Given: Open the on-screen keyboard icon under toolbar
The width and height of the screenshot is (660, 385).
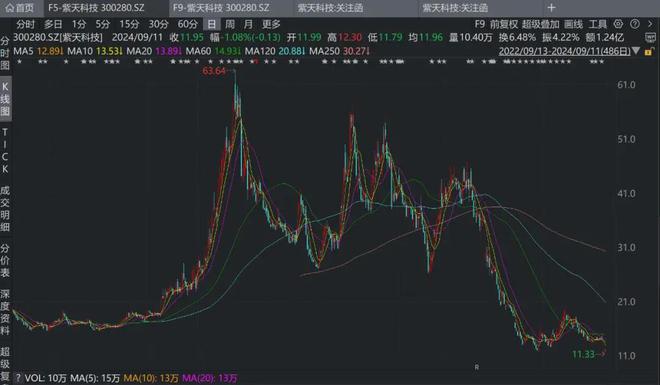Looking at the screenshot, I should click(x=650, y=38).
